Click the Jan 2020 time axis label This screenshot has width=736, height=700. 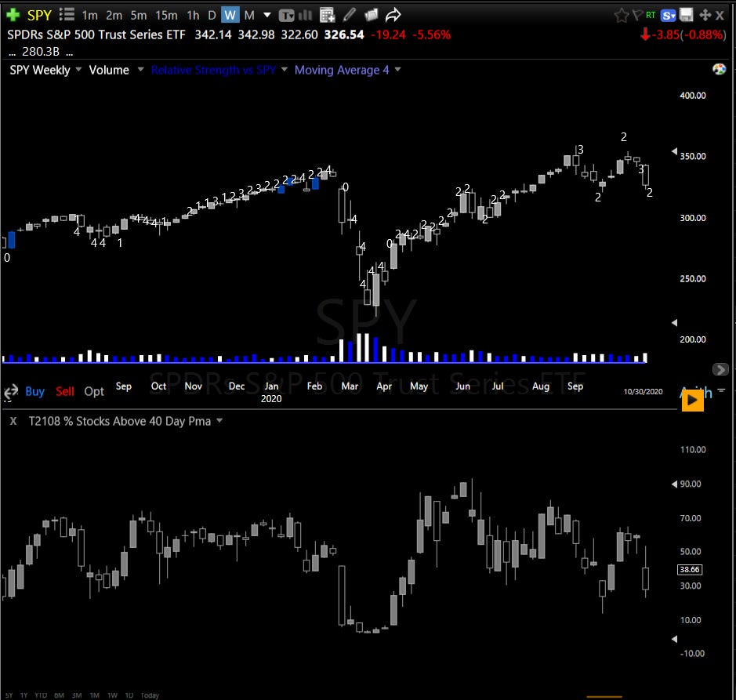271,392
